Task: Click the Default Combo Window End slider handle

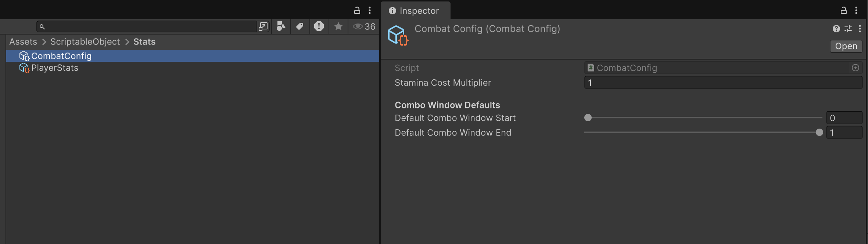Action: (x=819, y=133)
